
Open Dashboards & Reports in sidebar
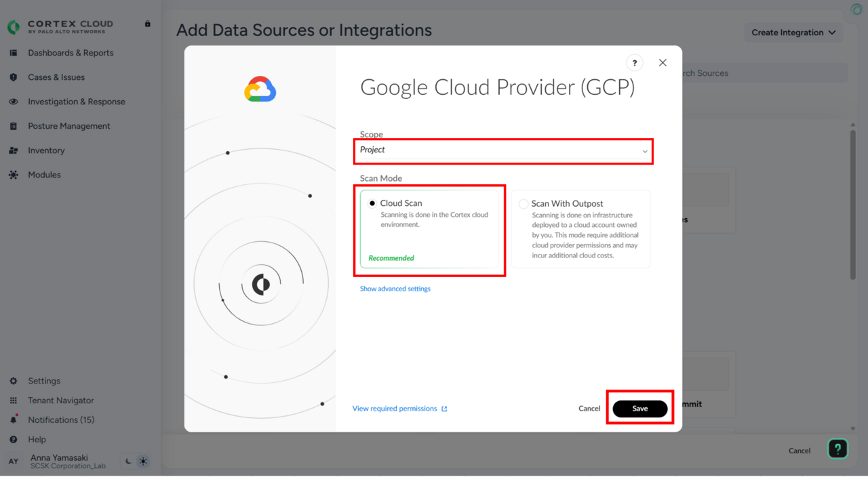[71, 53]
